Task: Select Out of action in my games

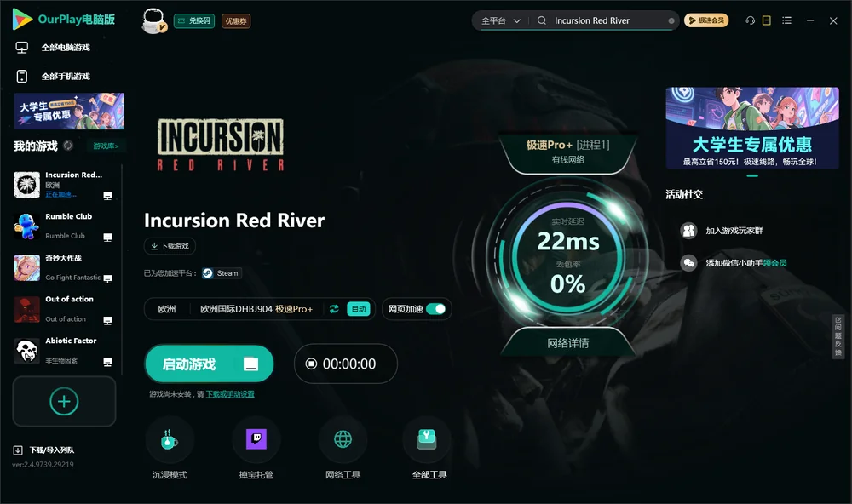Action: [x=64, y=309]
